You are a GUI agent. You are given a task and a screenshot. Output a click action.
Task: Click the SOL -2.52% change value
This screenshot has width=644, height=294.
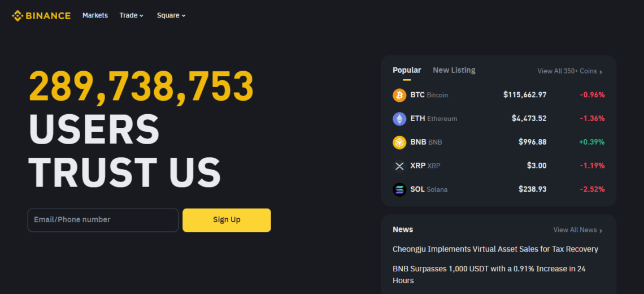tap(592, 189)
